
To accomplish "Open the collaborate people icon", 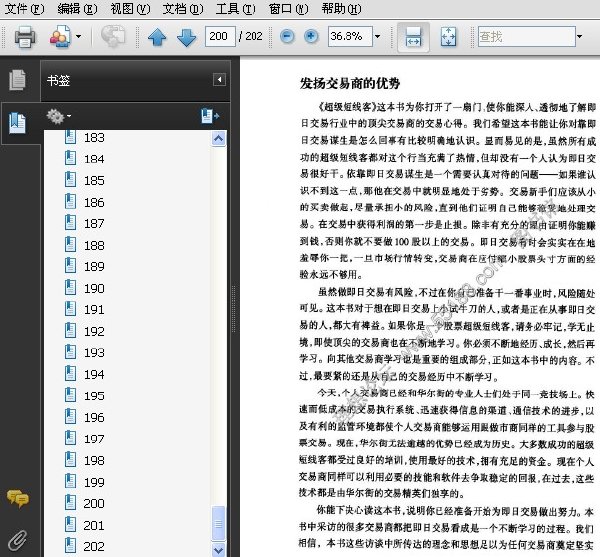I will point(60,37).
